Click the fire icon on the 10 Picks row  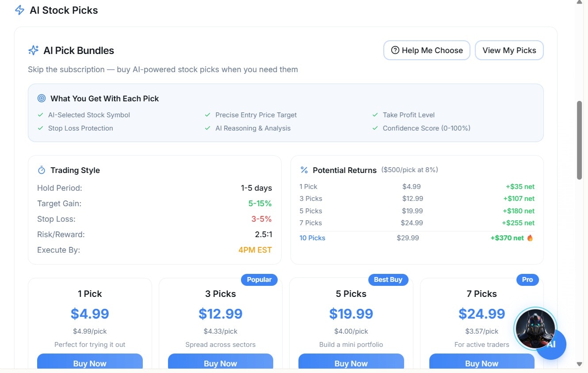coord(530,238)
